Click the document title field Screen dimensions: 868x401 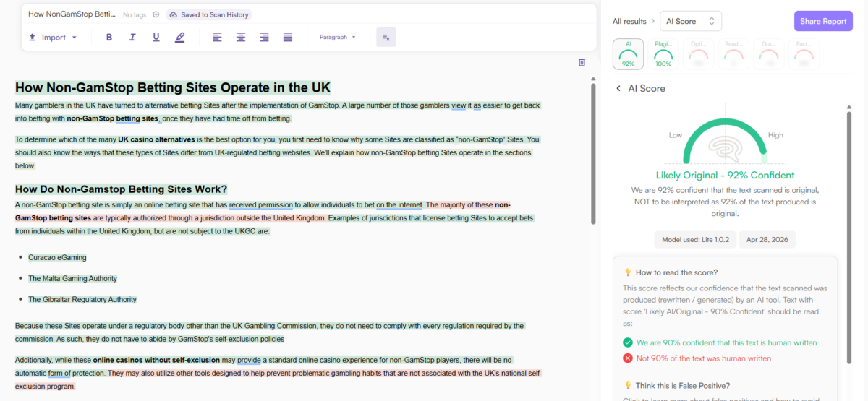(72, 14)
